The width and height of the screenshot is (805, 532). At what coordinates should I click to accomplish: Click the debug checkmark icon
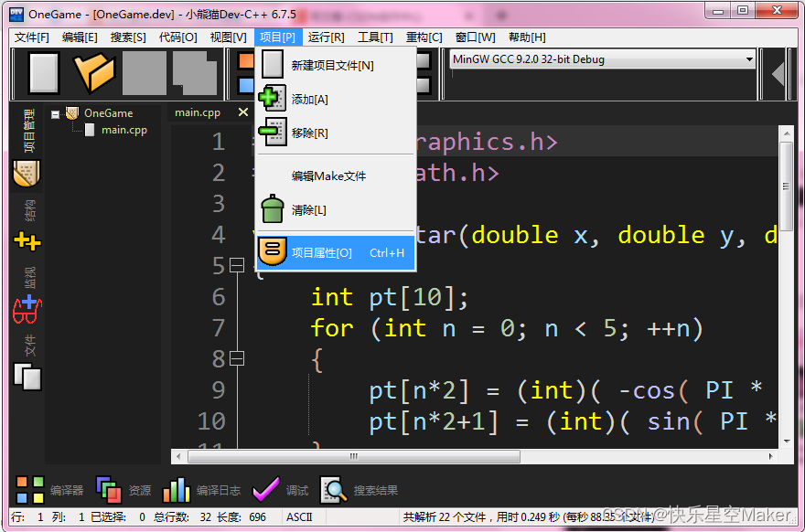pos(266,490)
